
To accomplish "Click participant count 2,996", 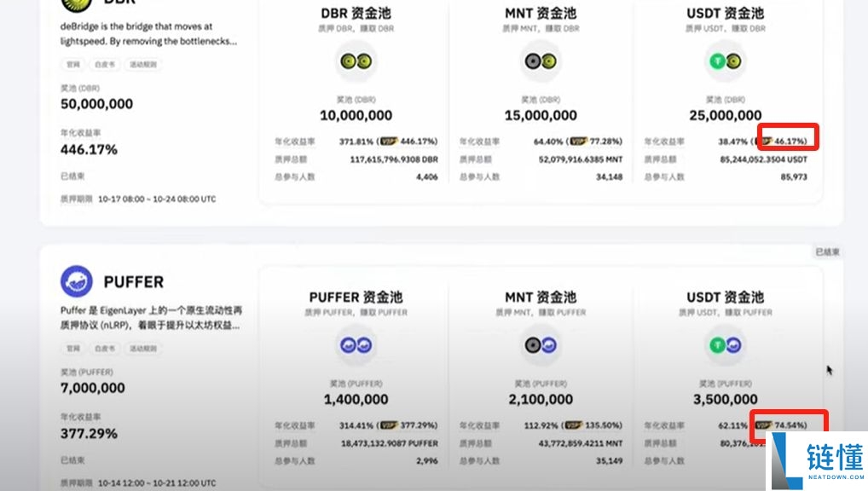I will (x=427, y=461).
